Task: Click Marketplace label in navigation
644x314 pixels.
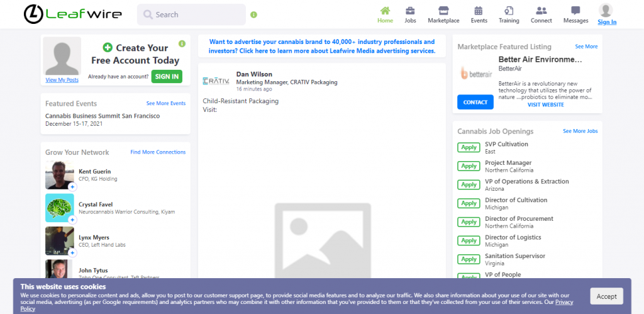Action: (443, 21)
